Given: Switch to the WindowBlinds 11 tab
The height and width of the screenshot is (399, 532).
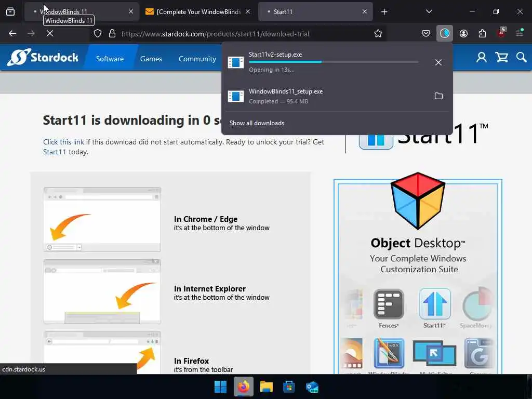Looking at the screenshot, I should click(82, 11).
